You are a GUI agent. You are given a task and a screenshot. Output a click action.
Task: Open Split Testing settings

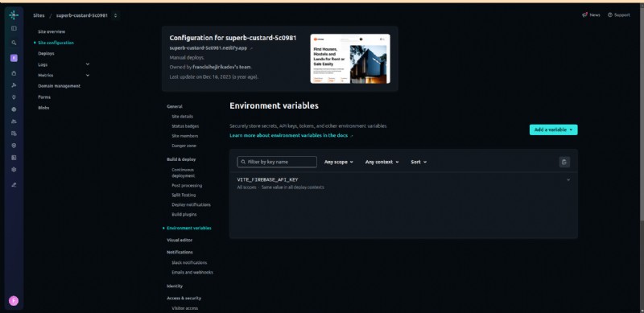pos(184,195)
